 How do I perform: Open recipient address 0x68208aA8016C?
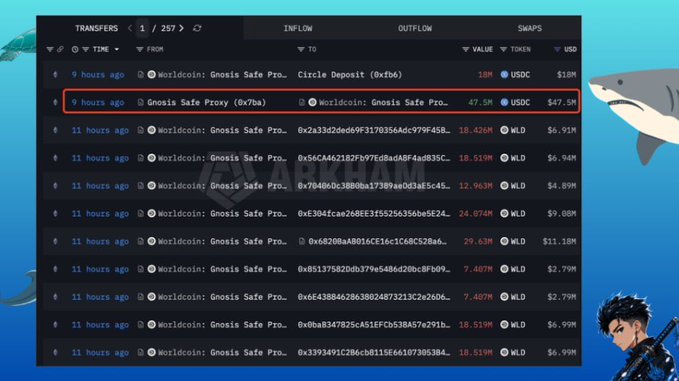click(x=378, y=241)
